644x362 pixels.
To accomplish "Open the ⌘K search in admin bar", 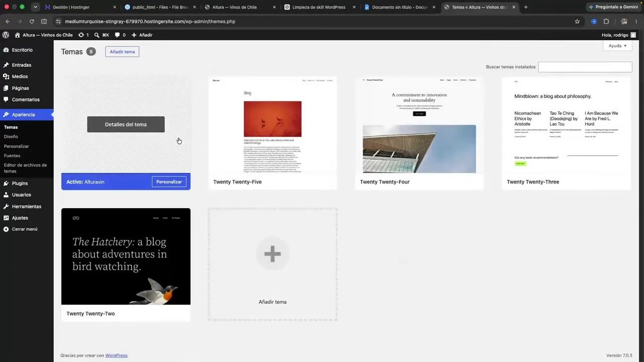I will (x=102, y=35).
